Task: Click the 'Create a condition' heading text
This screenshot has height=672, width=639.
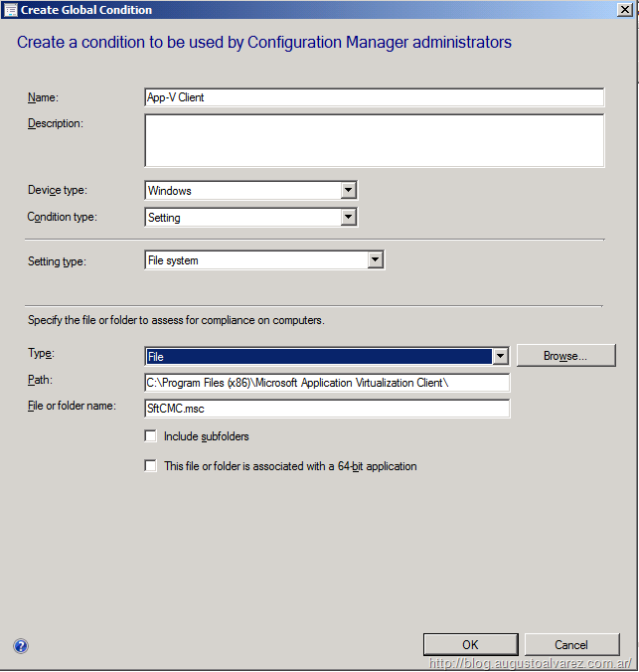Action: pyautogui.click(x=264, y=43)
